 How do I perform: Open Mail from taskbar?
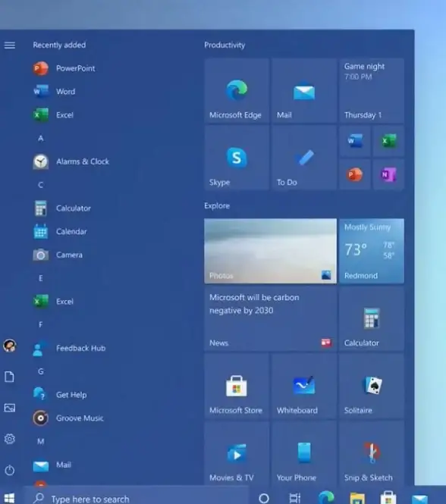click(419, 499)
